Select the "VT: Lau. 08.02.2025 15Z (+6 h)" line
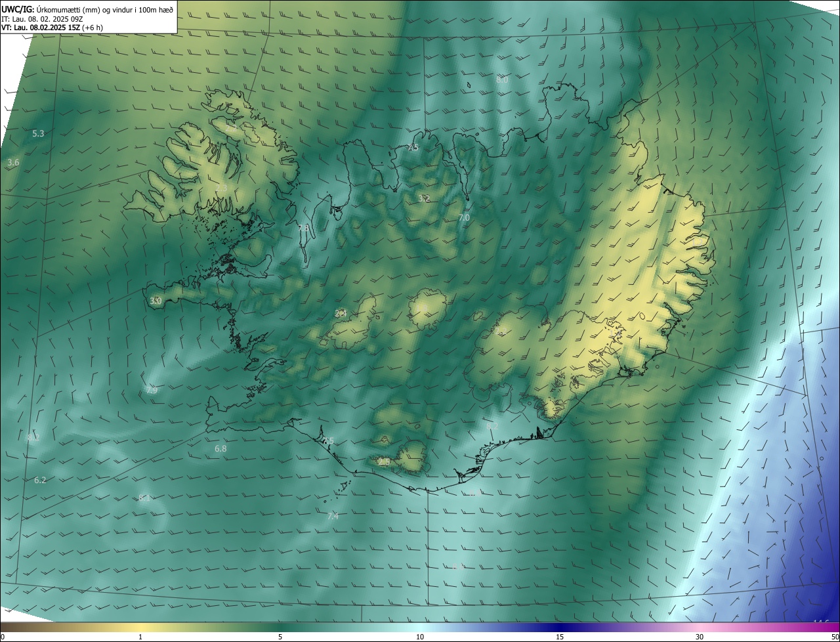840x642 pixels. coord(52,28)
